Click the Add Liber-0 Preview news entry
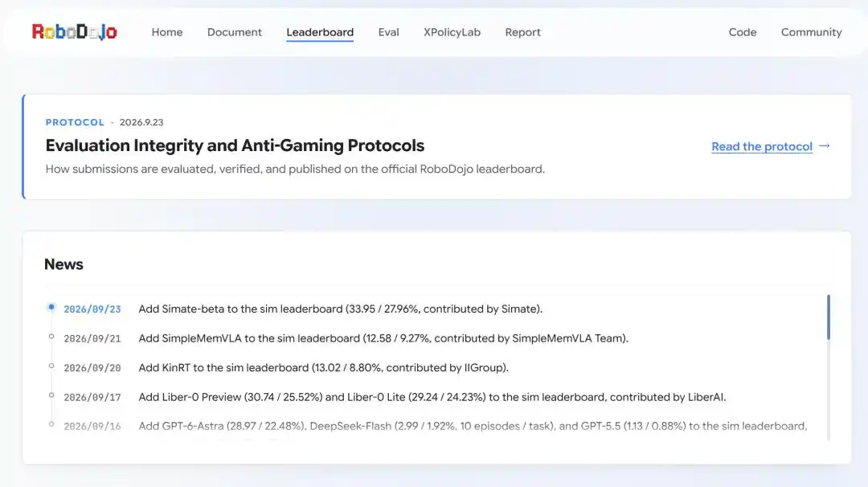Viewport: 868px width, 487px height. tap(432, 397)
